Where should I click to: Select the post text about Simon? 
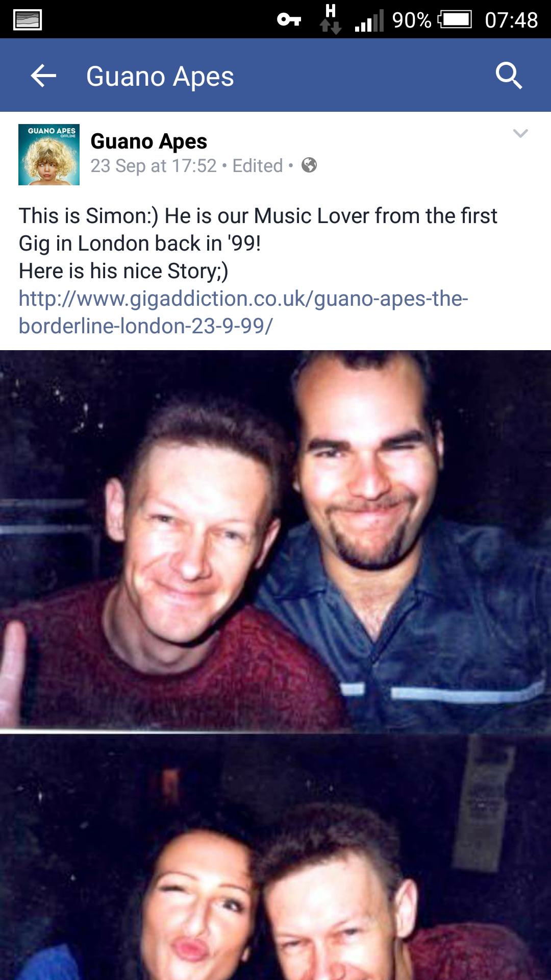[x=258, y=243]
